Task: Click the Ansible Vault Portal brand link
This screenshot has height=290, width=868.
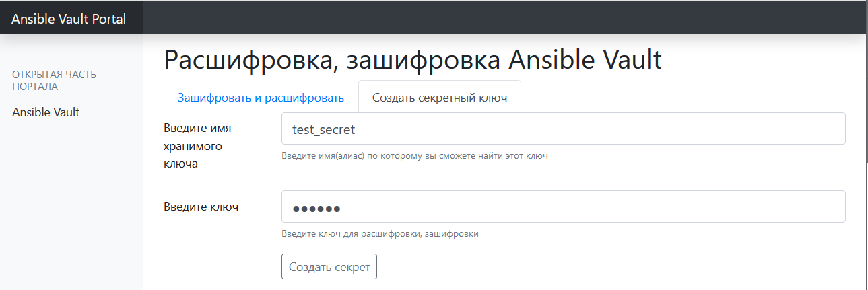Action: point(69,19)
